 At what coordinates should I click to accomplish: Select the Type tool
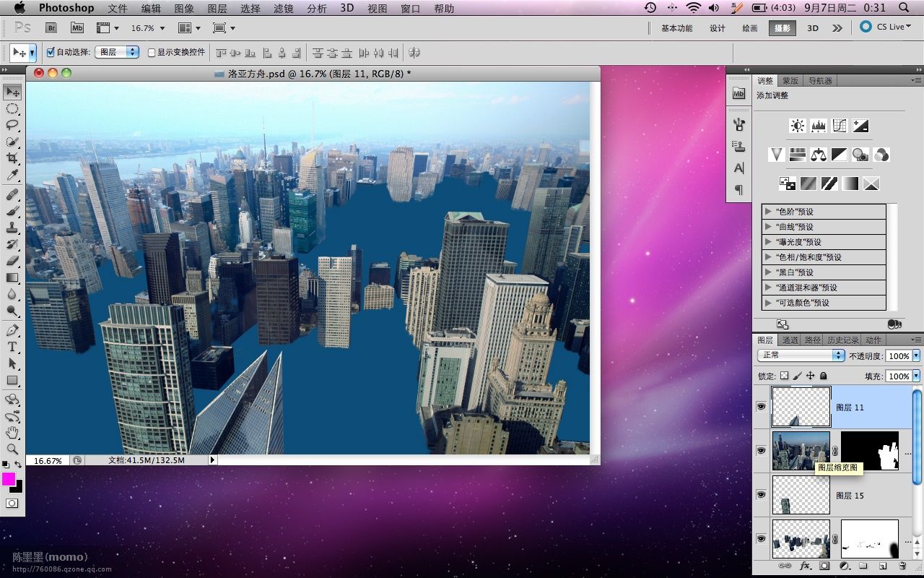tap(12, 347)
